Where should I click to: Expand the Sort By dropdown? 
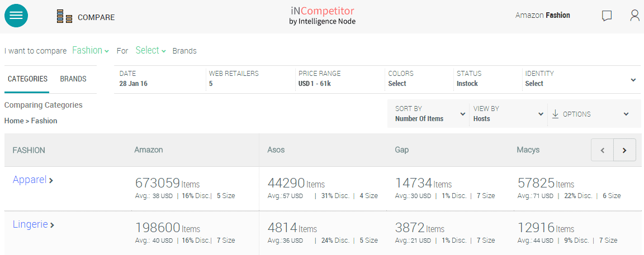pyautogui.click(x=428, y=114)
